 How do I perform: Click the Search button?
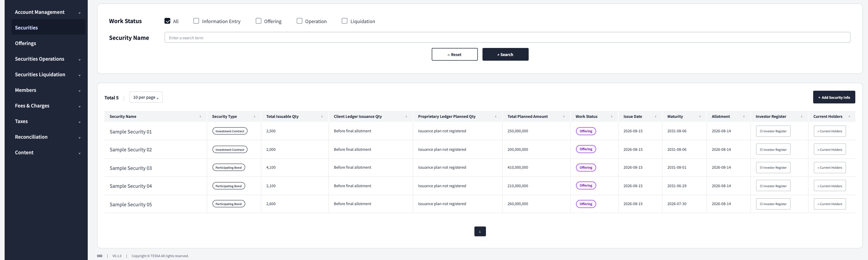506,54
